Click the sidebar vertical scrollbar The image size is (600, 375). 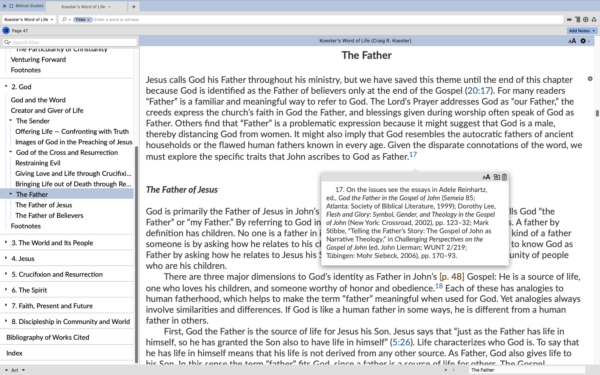tap(137, 254)
